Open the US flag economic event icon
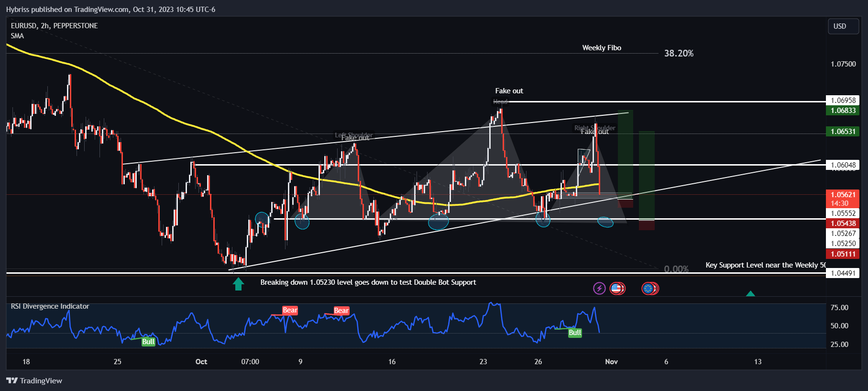 click(x=616, y=288)
